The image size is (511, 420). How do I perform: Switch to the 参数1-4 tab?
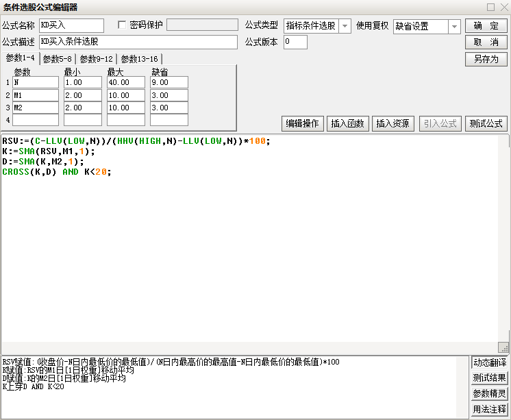click(x=21, y=58)
